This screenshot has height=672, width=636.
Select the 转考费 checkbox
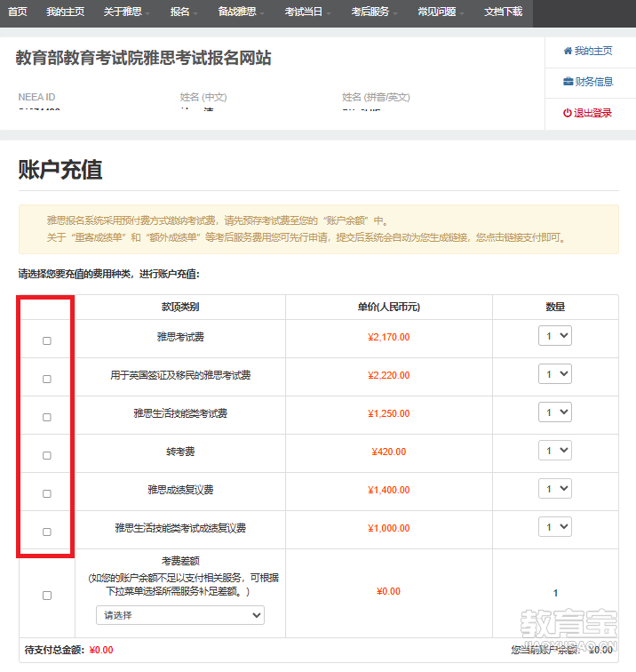(47, 455)
